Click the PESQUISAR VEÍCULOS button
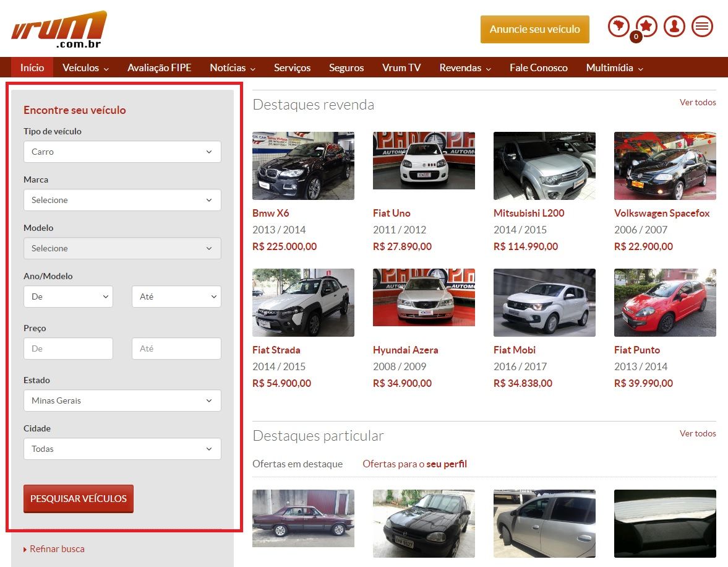This screenshot has width=728, height=567. (79, 499)
